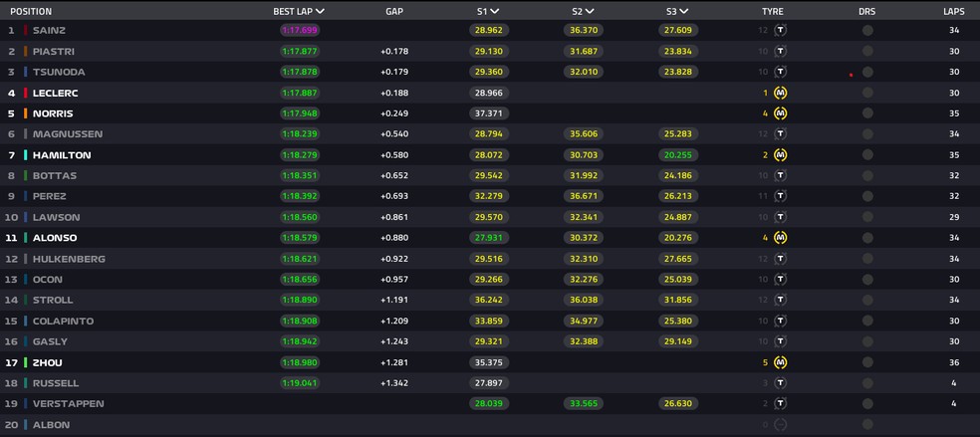Open the S3 sector column dropdown
The width and height of the screenshot is (980, 437).
click(x=677, y=11)
